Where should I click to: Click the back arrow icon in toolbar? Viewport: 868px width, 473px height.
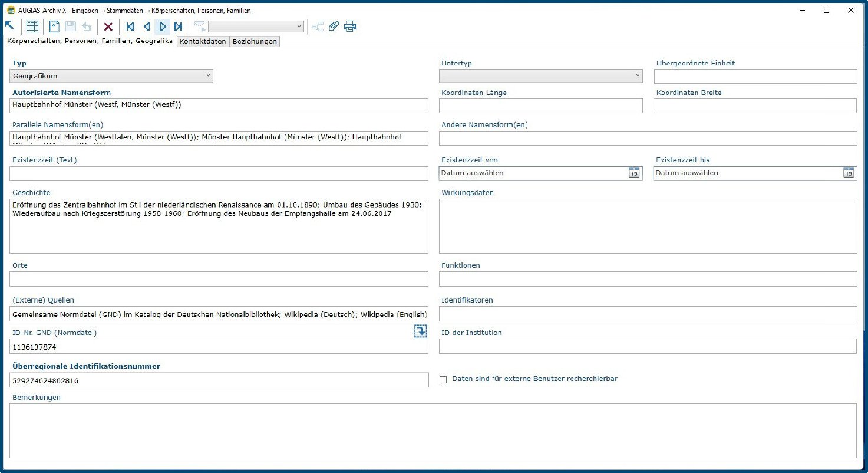click(9, 26)
